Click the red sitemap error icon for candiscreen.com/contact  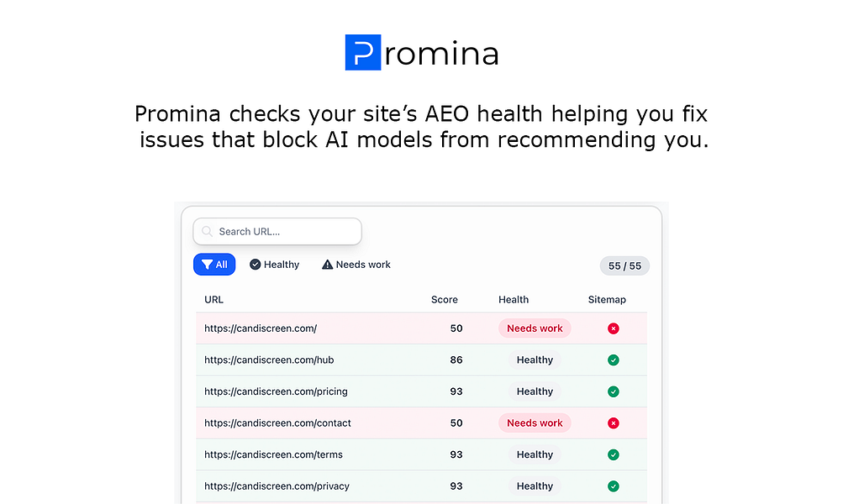[613, 423]
